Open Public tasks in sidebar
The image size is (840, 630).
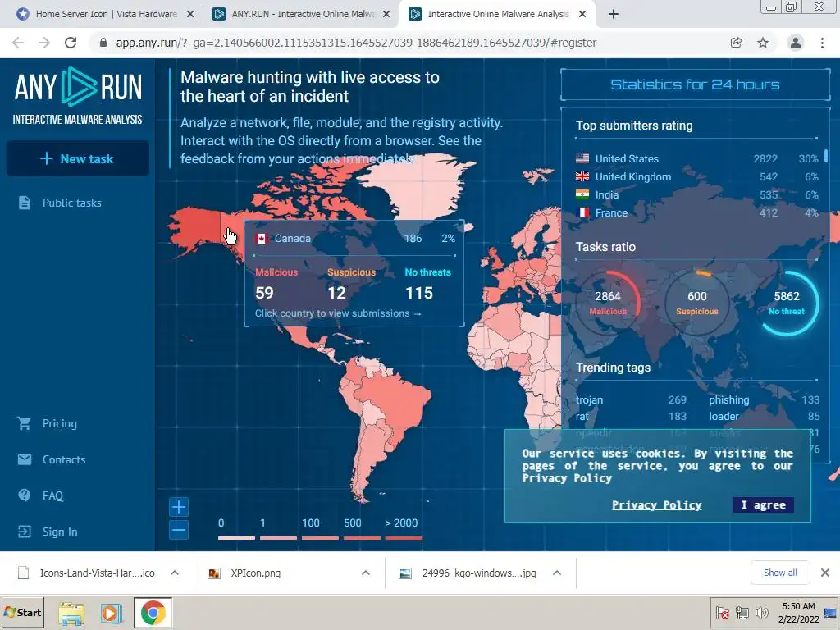point(72,203)
